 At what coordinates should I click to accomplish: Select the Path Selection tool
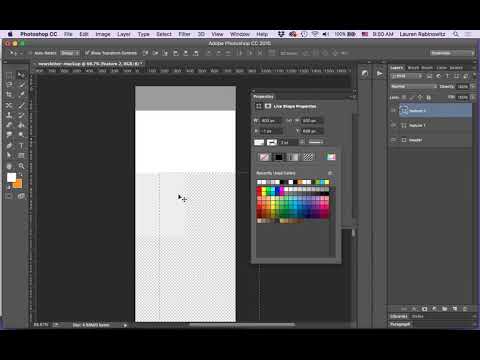(9, 155)
